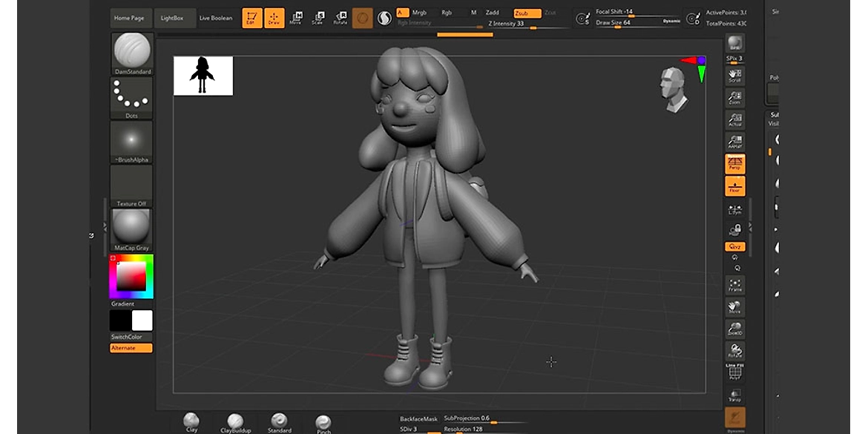Screen dimensions: 868x434
Task: Open MatCap Gray material picker
Action: tap(132, 230)
